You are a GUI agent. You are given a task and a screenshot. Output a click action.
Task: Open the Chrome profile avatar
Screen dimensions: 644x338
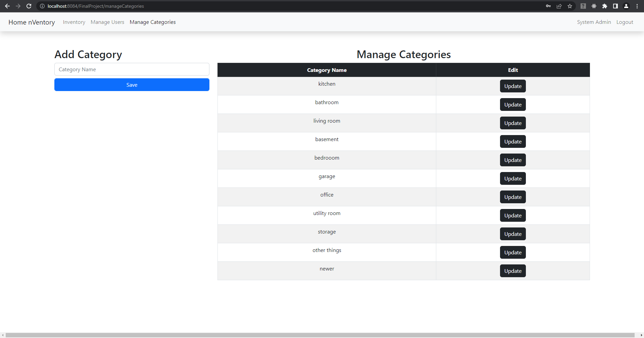click(626, 6)
